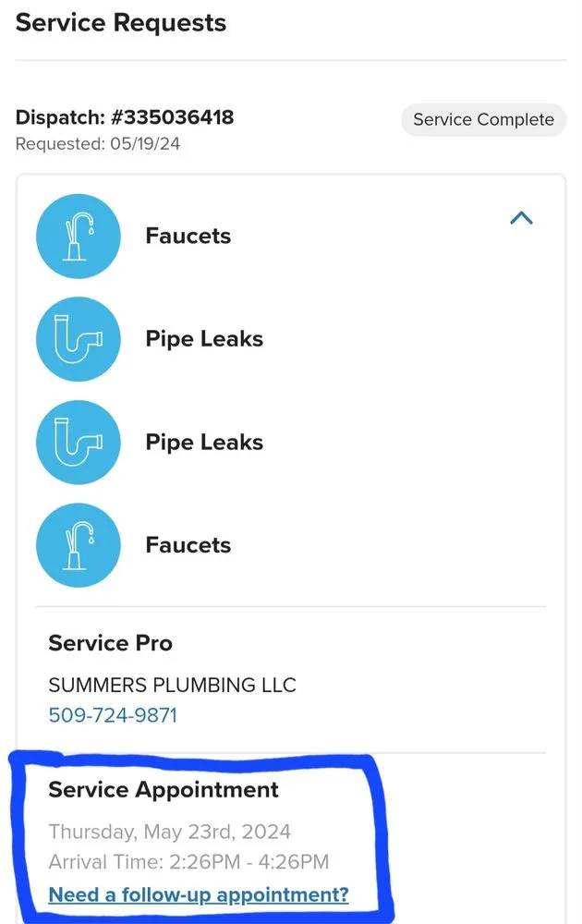Open the follow-up appointment link
The width and height of the screenshot is (582, 924).
[x=200, y=894]
